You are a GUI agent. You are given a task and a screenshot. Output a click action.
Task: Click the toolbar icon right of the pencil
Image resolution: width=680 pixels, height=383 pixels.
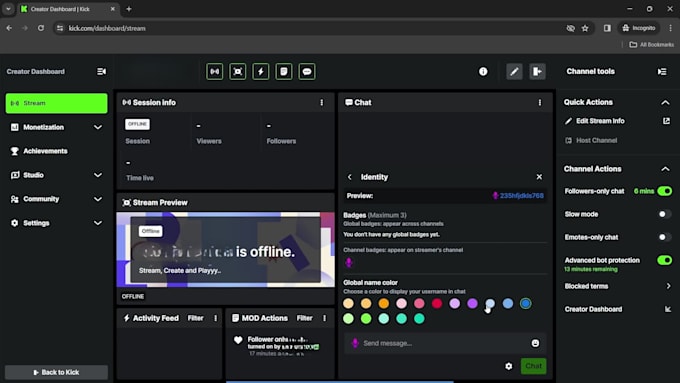(537, 72)
